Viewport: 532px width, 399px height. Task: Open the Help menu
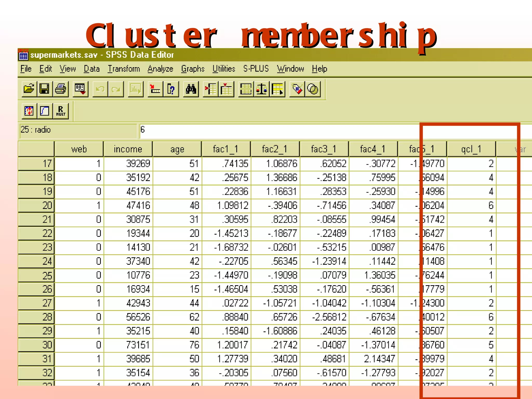(x=319, y=69)
